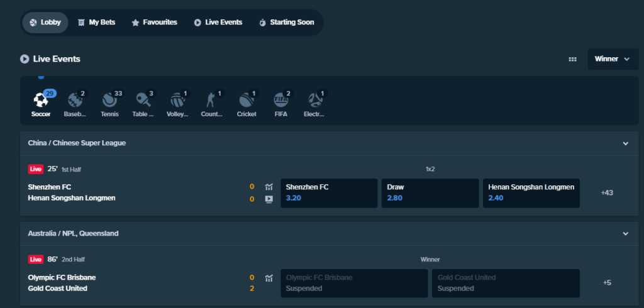
Task: Choose the FIFA esports icon
Action: [x=281, y=100]
